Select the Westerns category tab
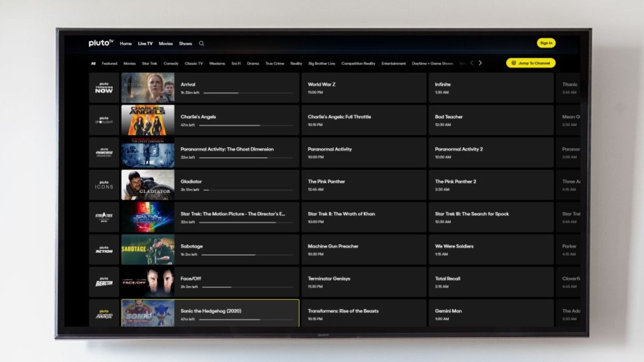Viewport: 644px width, 362px height. pyautogui.click(x=217, y=64)
